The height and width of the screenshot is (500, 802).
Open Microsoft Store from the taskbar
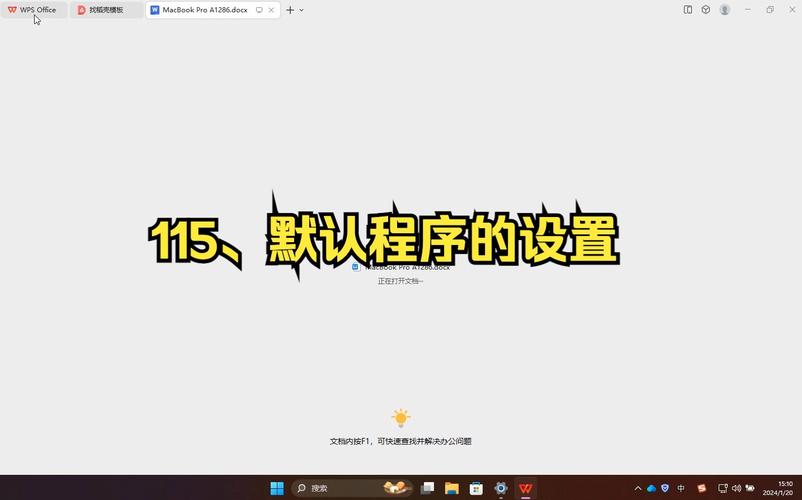(476, 488)
